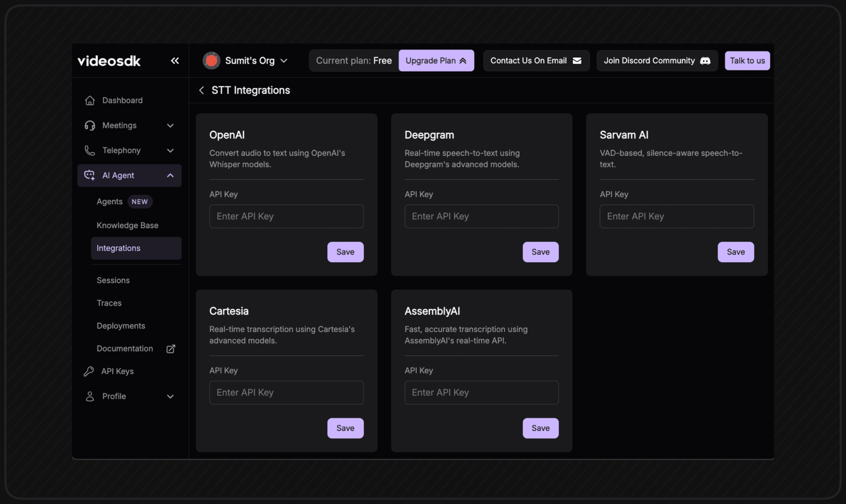Image resolution: width=846 pixels, height=504 pixels.
Task: Open Knowledge Base in sidebar
Action: coord(128,226)
